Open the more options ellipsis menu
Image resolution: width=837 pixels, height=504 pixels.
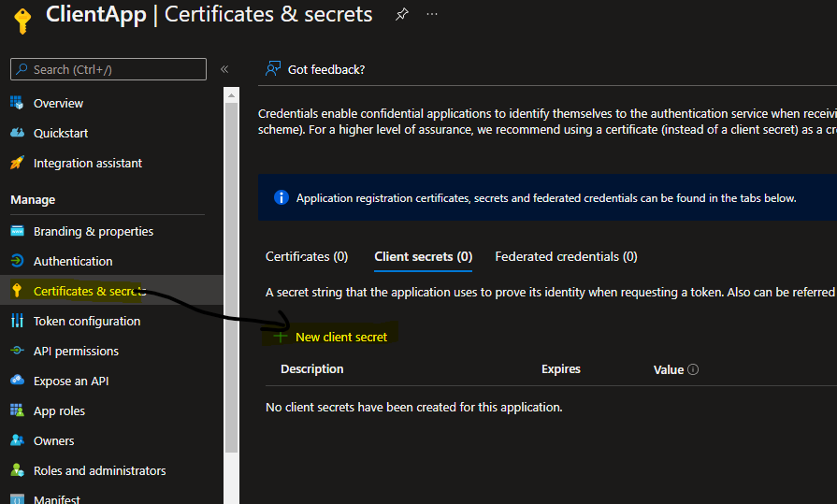coord(431,15)
